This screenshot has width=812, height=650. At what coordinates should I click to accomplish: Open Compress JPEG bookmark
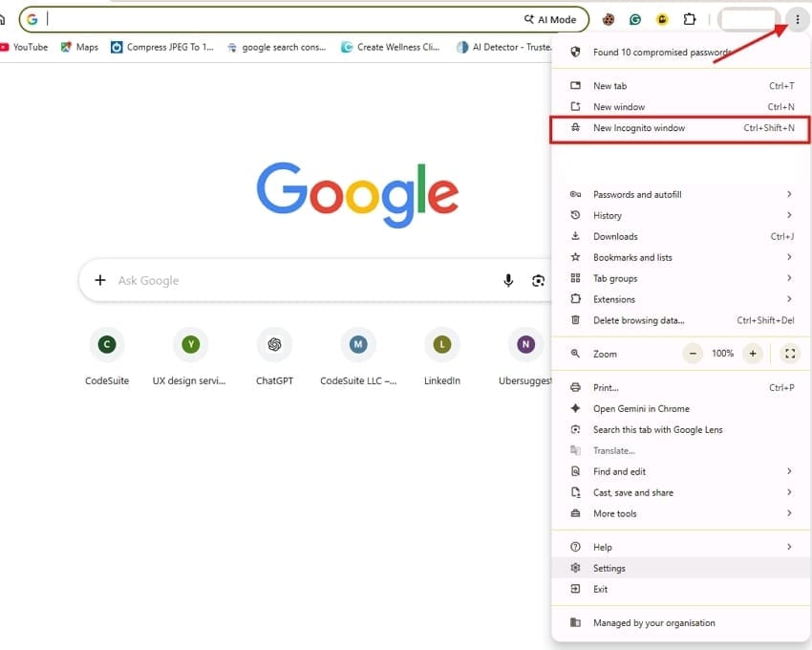pos(162,47)
